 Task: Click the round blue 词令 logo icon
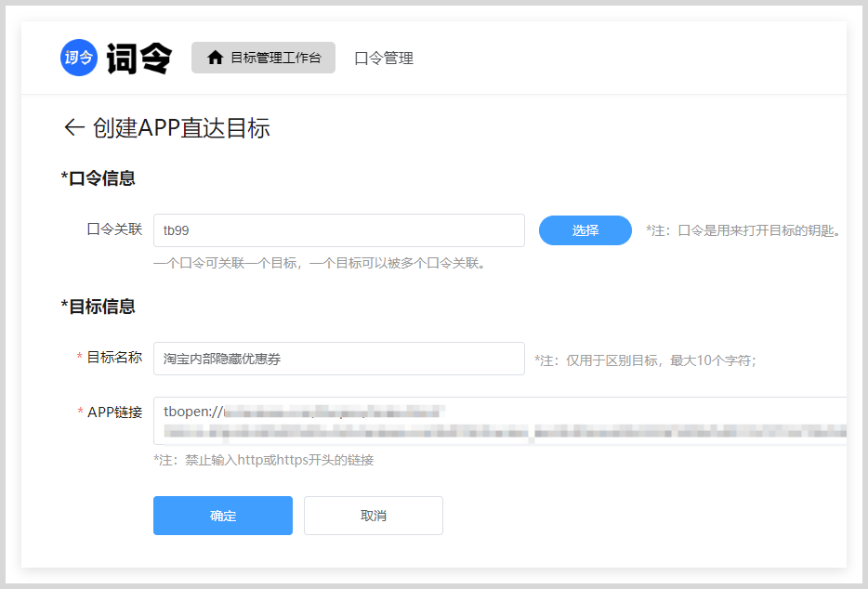[79, 58]
